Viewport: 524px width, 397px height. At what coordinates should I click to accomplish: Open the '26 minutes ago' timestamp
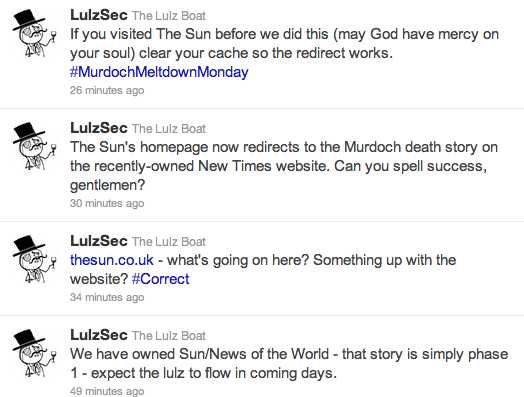(107, 90)
